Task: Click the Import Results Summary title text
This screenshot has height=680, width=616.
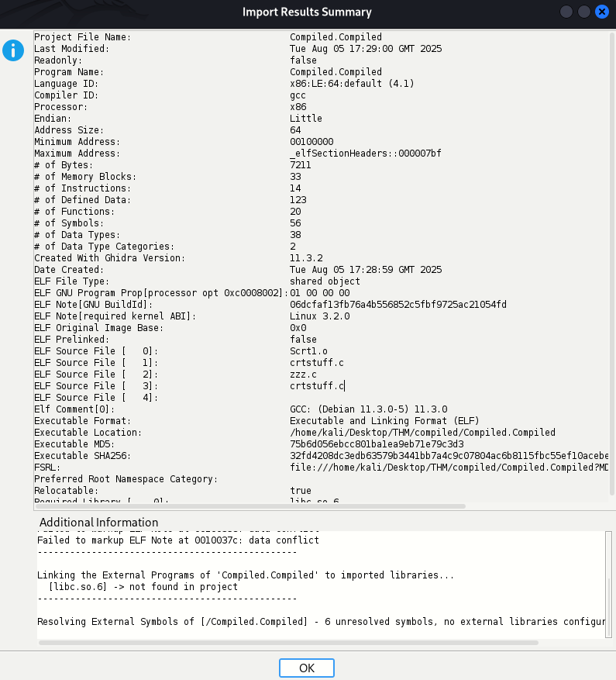Action: click(x=306, y=12)
